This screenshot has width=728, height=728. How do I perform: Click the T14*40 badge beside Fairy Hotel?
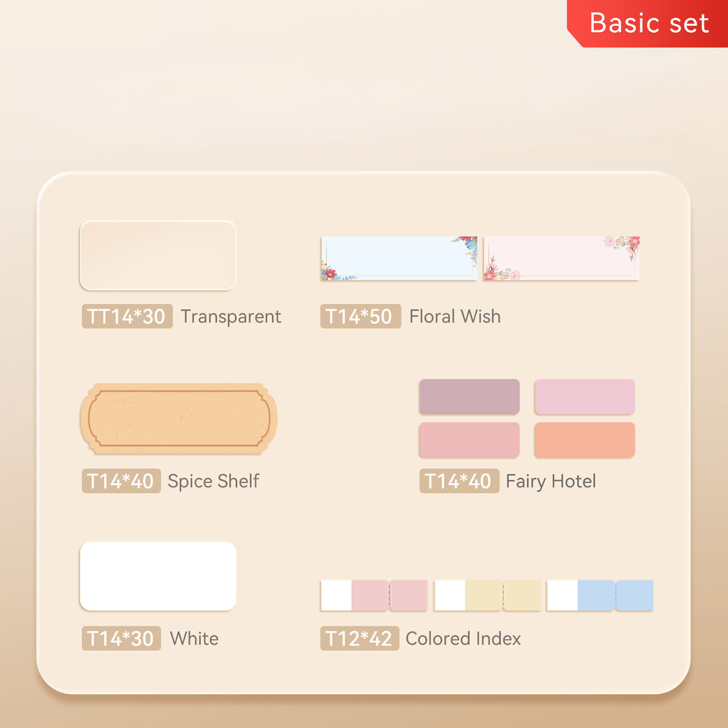tap(459, 481)
